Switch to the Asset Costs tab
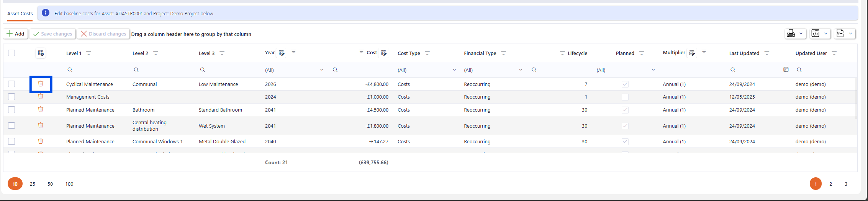This screenshot has width=868, height=201. tap(20, 13)
